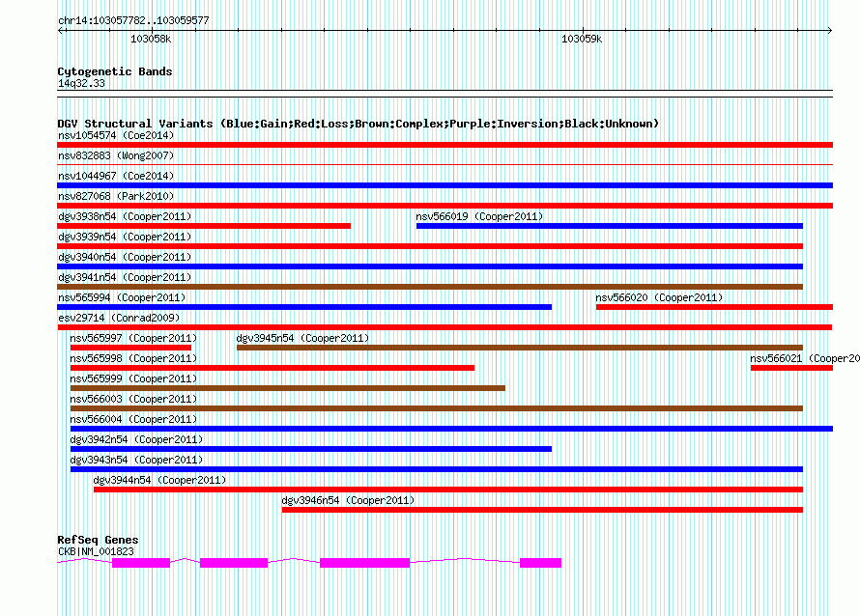The height and width of the screenshot is (616, 860).
Task: Open the dgv3940n54 (Cooper2011) variant label
Action: pyautogui.click(x=125, y=257)
